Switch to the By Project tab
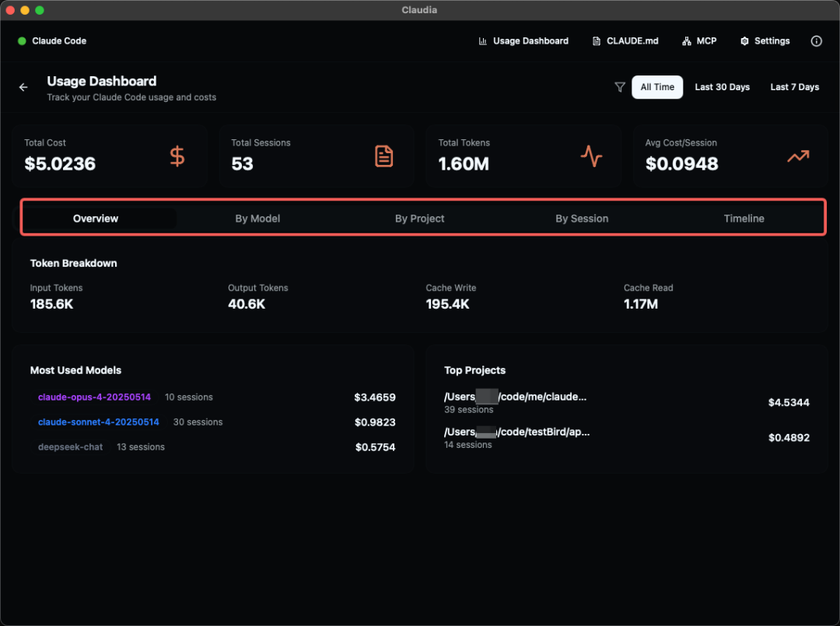The image size is (840, 626). point(420,219)
